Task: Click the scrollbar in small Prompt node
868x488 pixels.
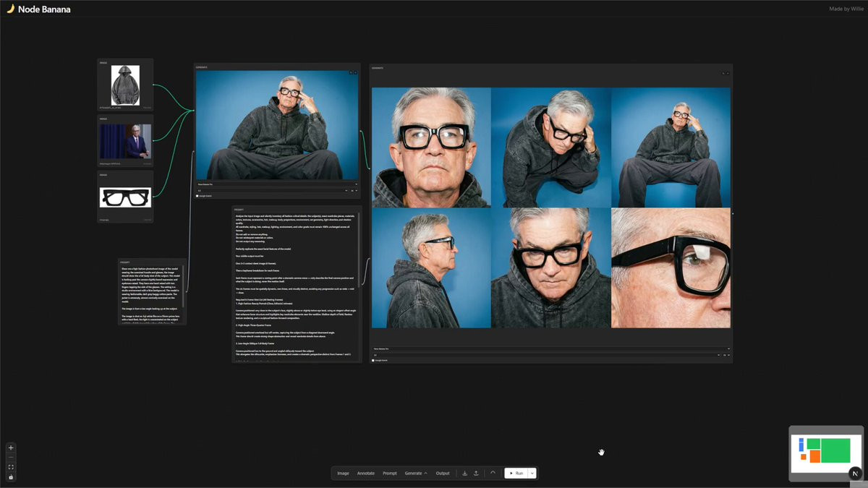Action: point(184,285)
